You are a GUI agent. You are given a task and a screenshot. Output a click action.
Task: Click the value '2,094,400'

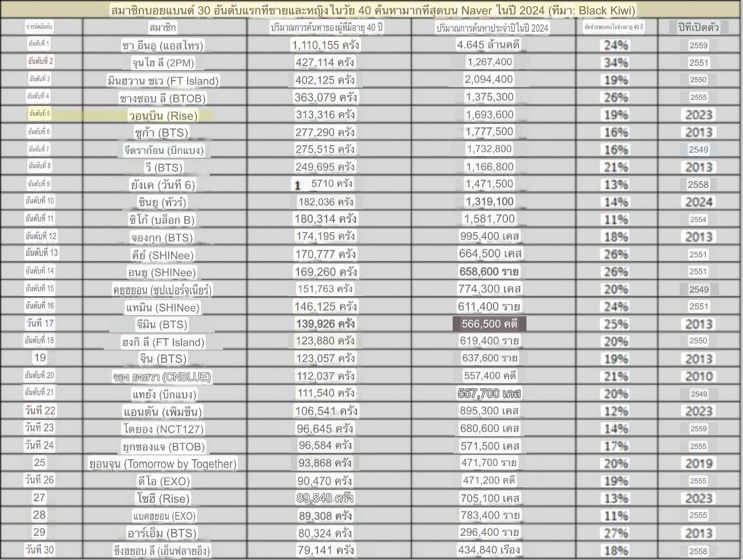pos(489,80)
